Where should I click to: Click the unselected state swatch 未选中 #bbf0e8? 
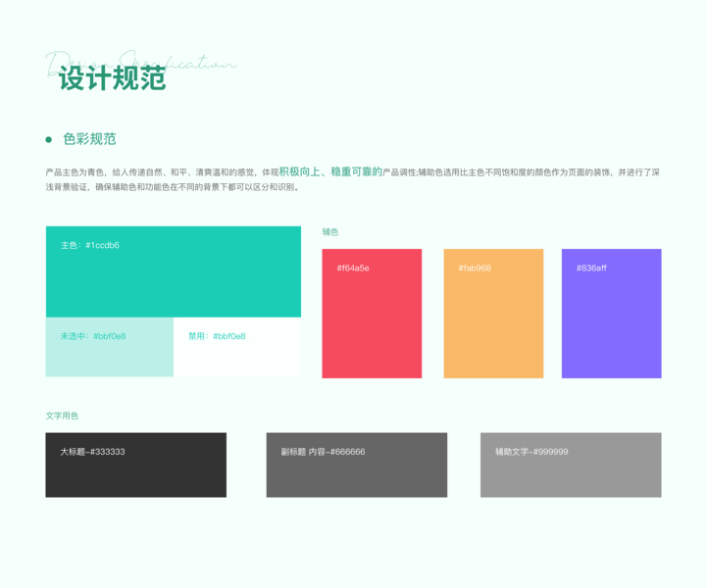point(110,347)
